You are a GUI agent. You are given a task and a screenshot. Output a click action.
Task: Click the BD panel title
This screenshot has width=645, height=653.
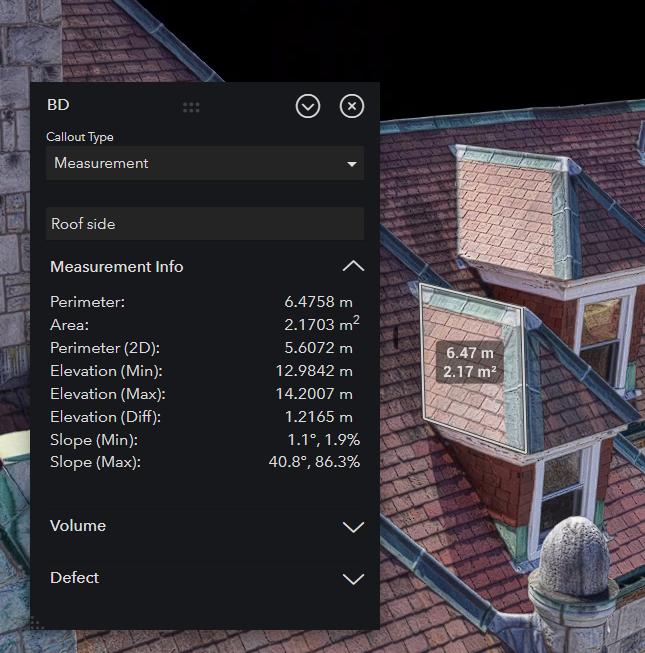tap(58, 104)
